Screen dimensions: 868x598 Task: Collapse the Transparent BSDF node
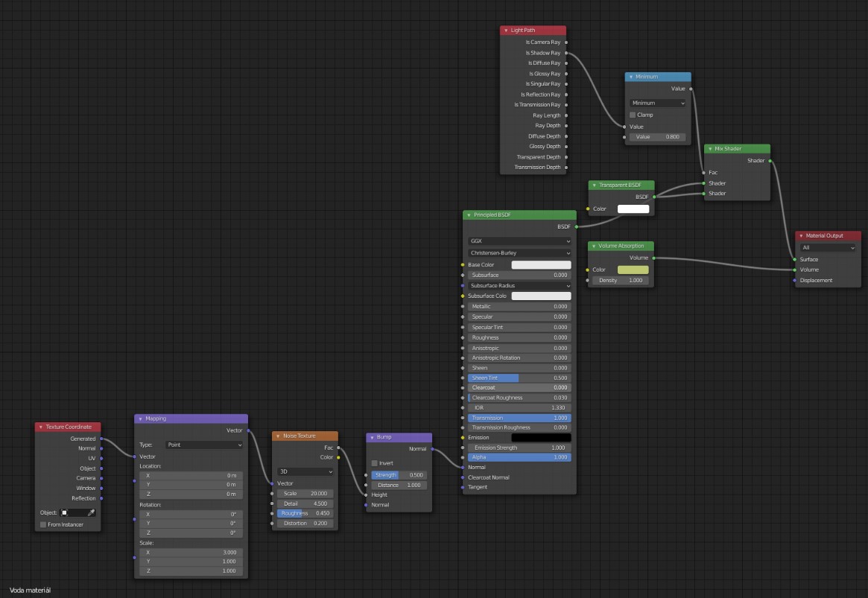pos(595,185)
